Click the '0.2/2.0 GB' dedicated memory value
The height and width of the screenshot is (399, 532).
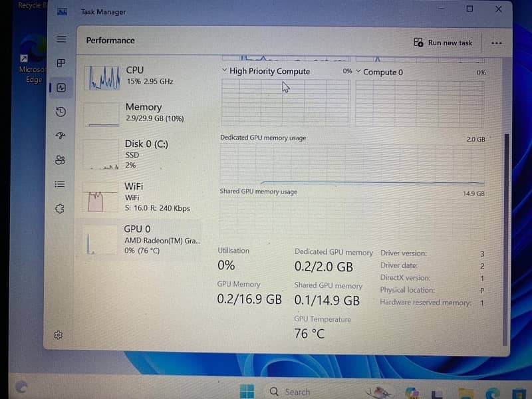point(324,267)
